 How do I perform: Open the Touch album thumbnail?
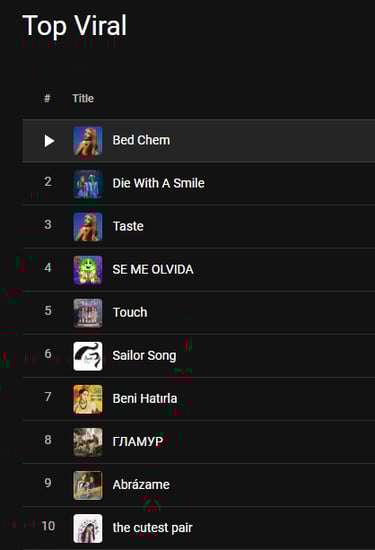click(88, 313)
